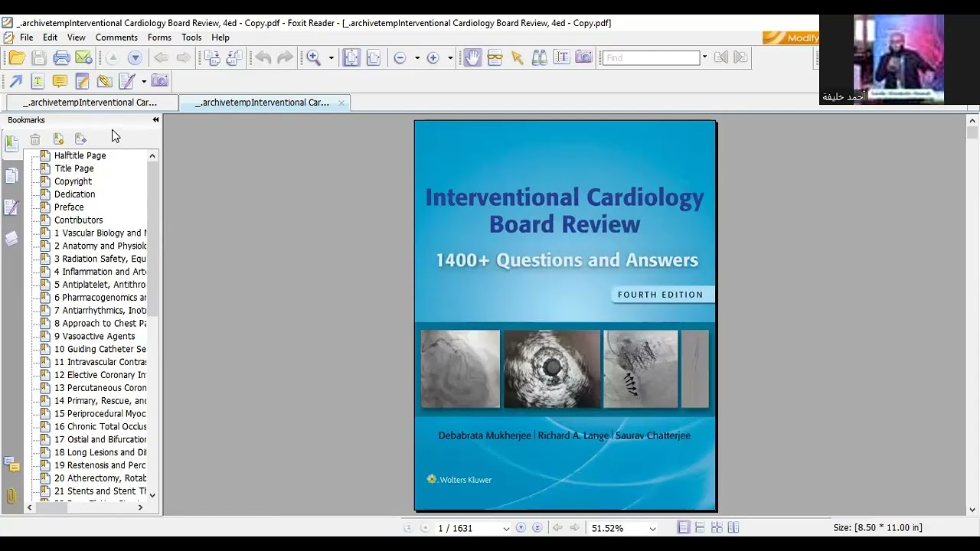Click the Find search input field
980x551 pixels.
pos(652,57)
